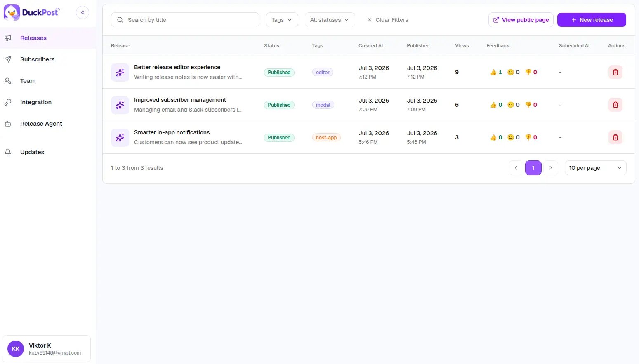Click the 5:46 PM created time
The height and width of the screenshot is (364, 639).
pyautogui.click(x=368, y=142)
